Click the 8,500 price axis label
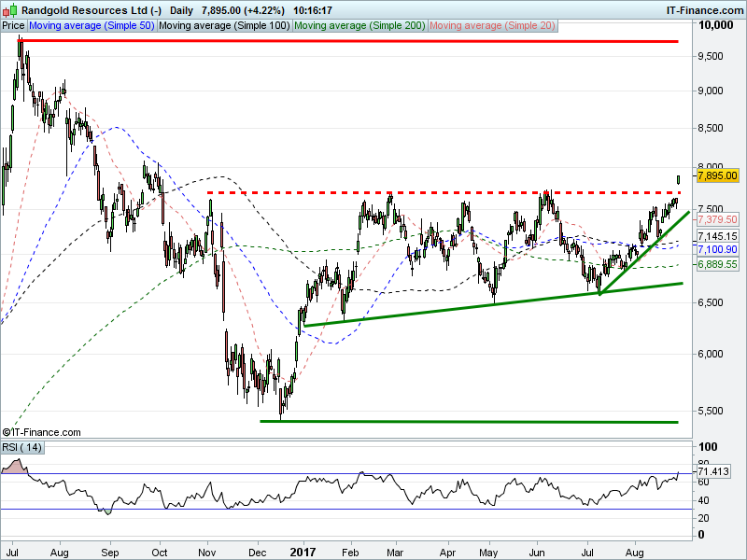 711,128
